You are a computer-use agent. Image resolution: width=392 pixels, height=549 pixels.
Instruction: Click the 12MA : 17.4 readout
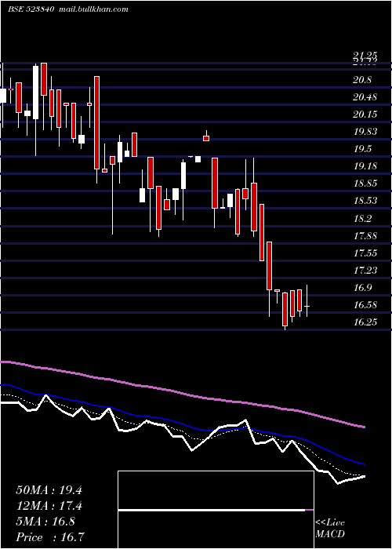pyautogui.click(x=49, y=506)
